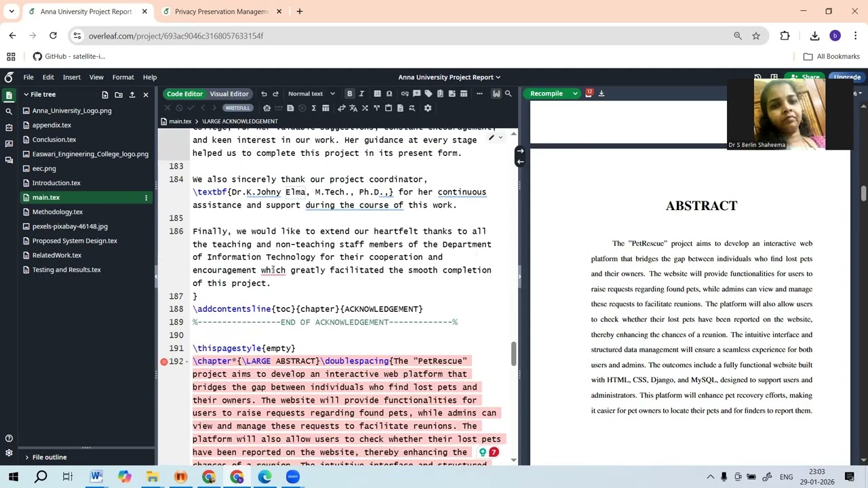868x488 pixels.
Task: Open the Word app in taskbar
Action: pyautogui.click(x=96, y=477)
